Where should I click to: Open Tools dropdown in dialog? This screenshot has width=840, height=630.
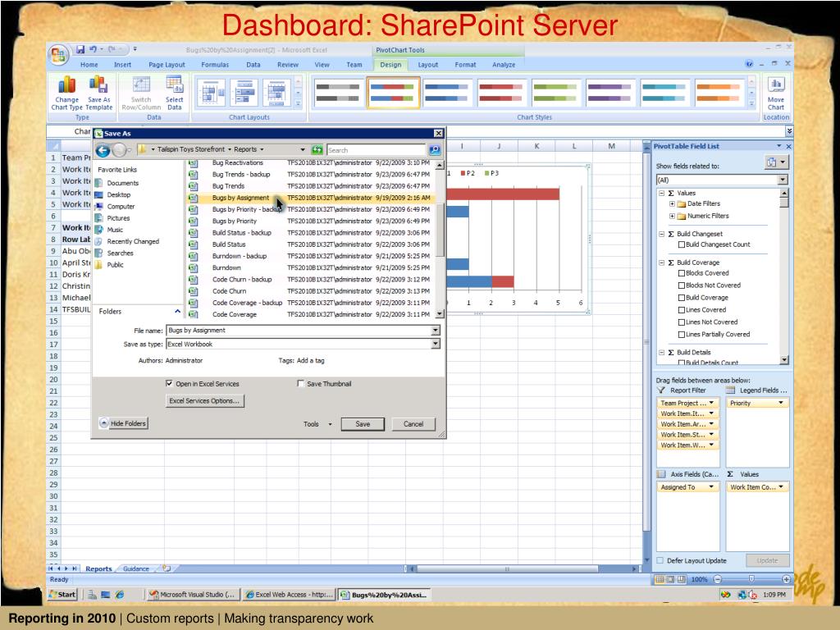point(317,424)
